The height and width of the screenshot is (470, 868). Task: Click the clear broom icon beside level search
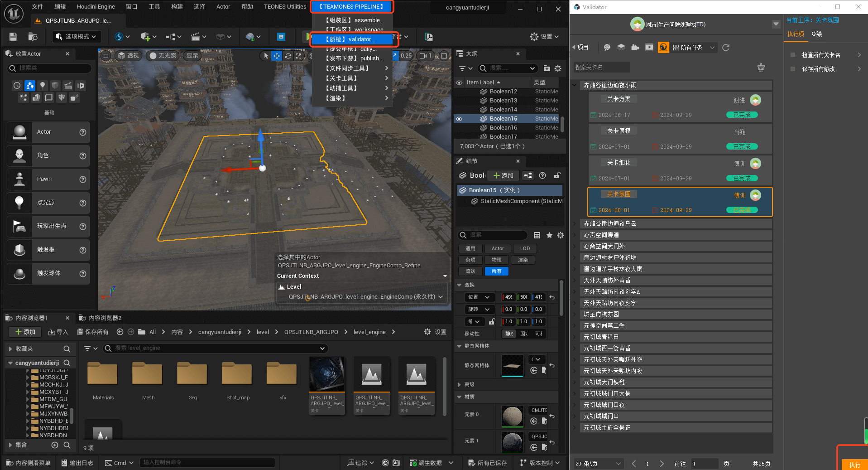(x=761, y=67)
